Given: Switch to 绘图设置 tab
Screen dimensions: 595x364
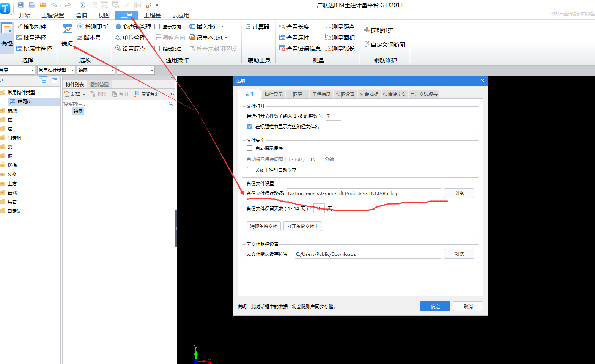Looking at the screenshot, I should 345,94.
